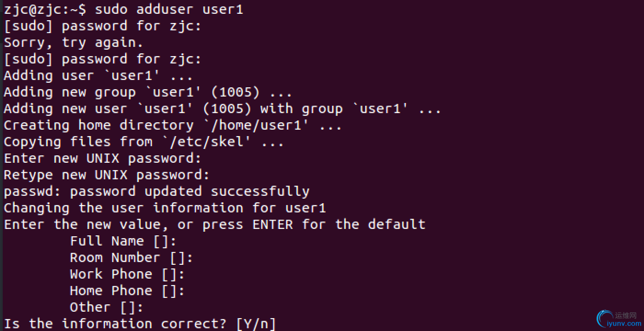
Task: Click the '[Y/n]' confirmation prompt
Action: [x=256, y=324]
